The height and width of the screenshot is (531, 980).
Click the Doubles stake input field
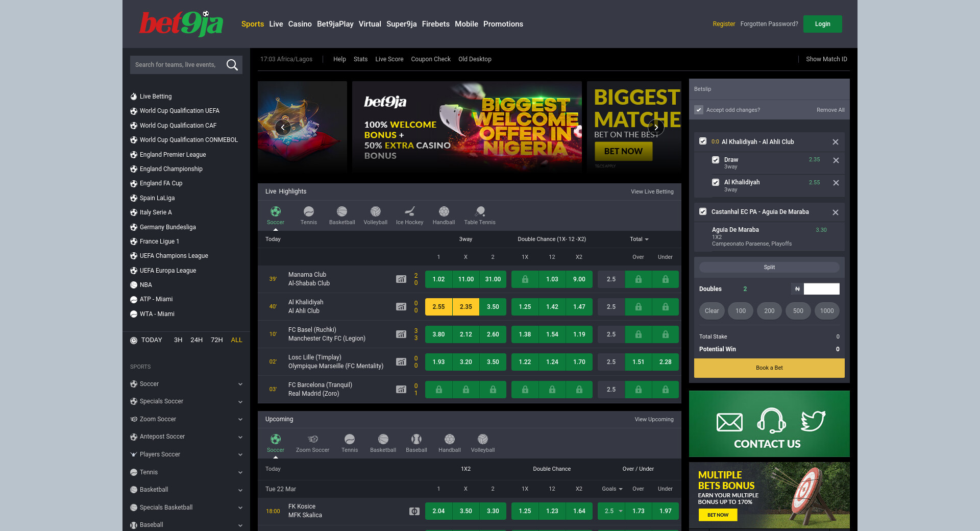click(x=821, y=289)
